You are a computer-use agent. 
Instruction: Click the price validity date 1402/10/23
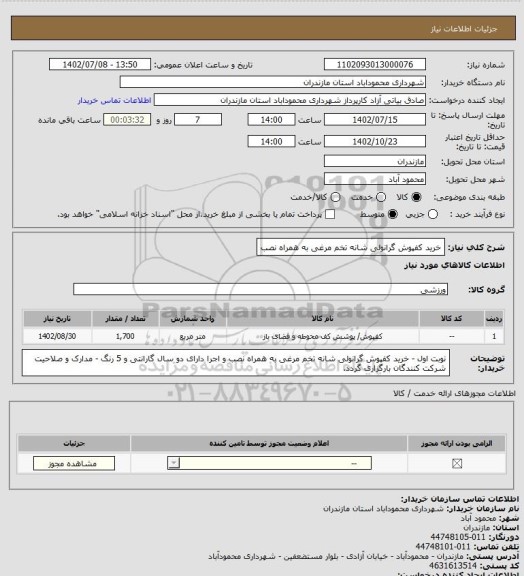click(375, 141)
